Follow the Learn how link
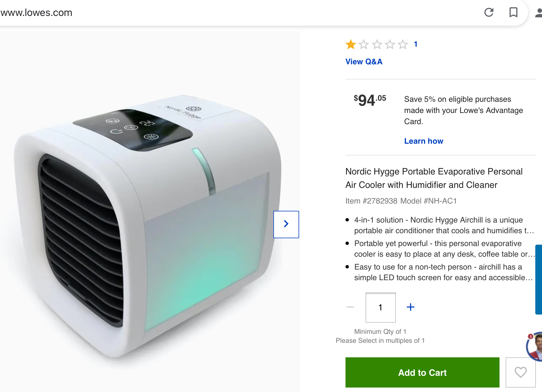 pos(423,141)
